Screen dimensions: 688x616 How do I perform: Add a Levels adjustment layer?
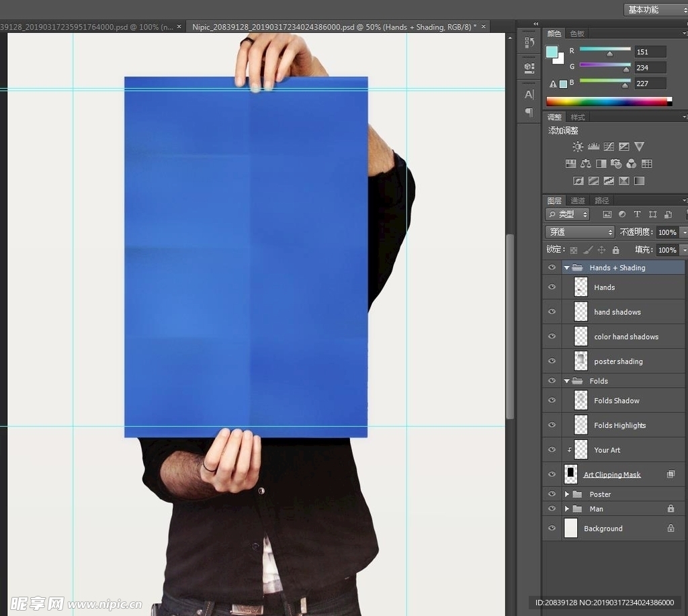[x=593, y=146]
